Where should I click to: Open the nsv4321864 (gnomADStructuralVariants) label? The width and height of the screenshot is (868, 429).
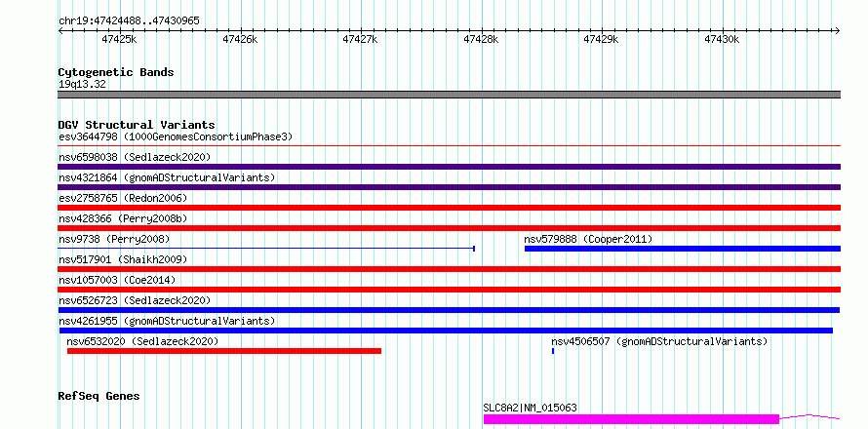pos(167,177)
